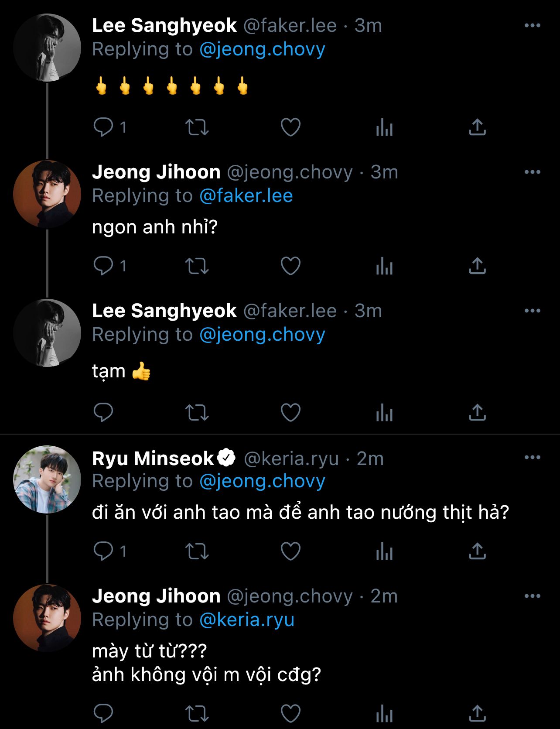Open @keria.ryu mention link in last reply
The image size is (560, 729).
point(247,620)
